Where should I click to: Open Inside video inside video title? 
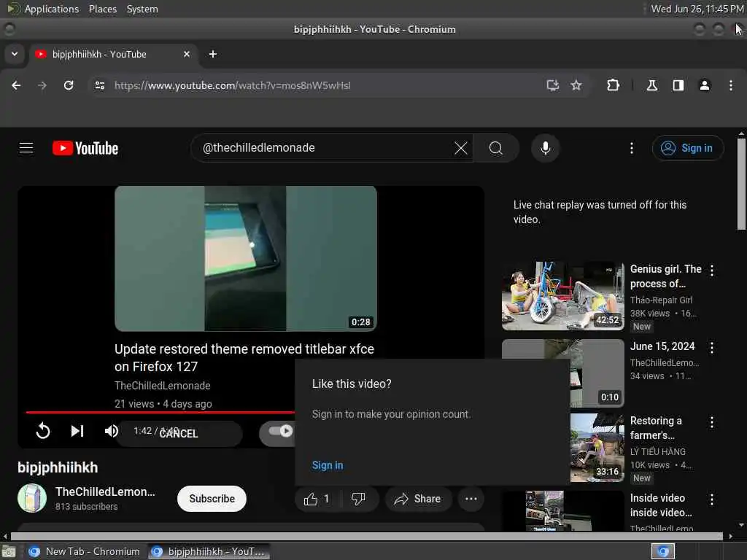(x=661, y=505)
